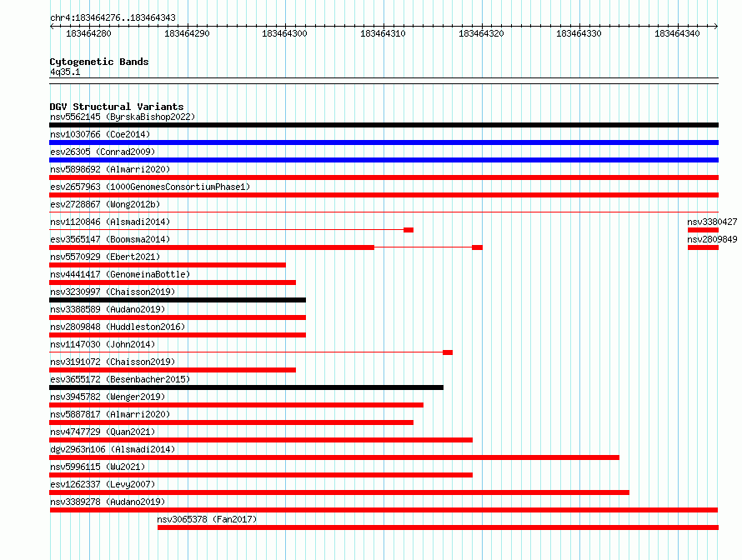This screenshot has height=560, width=742.
Task: Click the nsv4441417 (GenomeinaBottle) label
Action: point(120,274)
